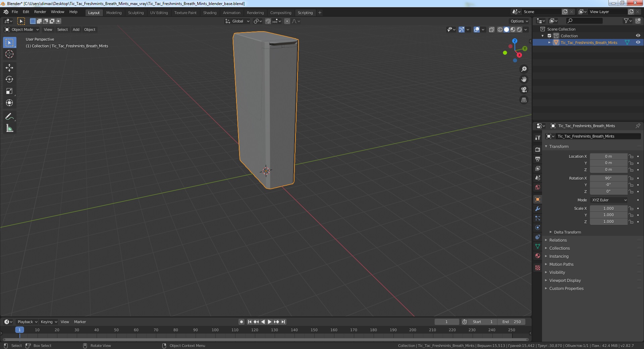This screenshot has height=349, width=644.
Task: Open the Object Mode dropdown
Action: pos(22,30)
